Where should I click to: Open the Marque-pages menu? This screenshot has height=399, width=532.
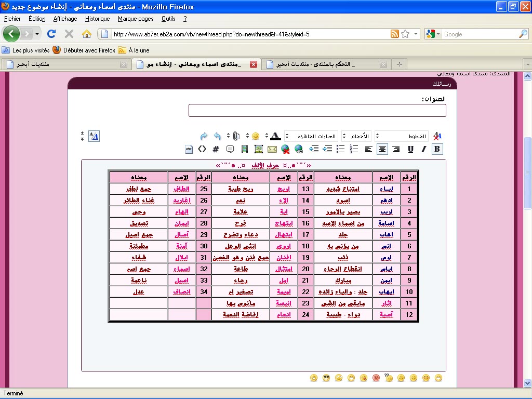(x=136, y=19)
